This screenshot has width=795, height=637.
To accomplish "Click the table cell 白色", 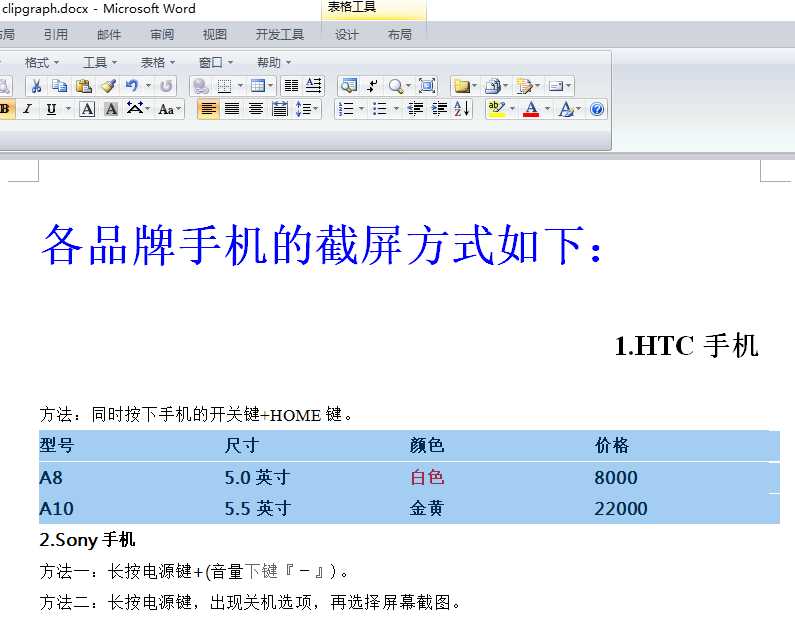I will [x=427, y=477].
